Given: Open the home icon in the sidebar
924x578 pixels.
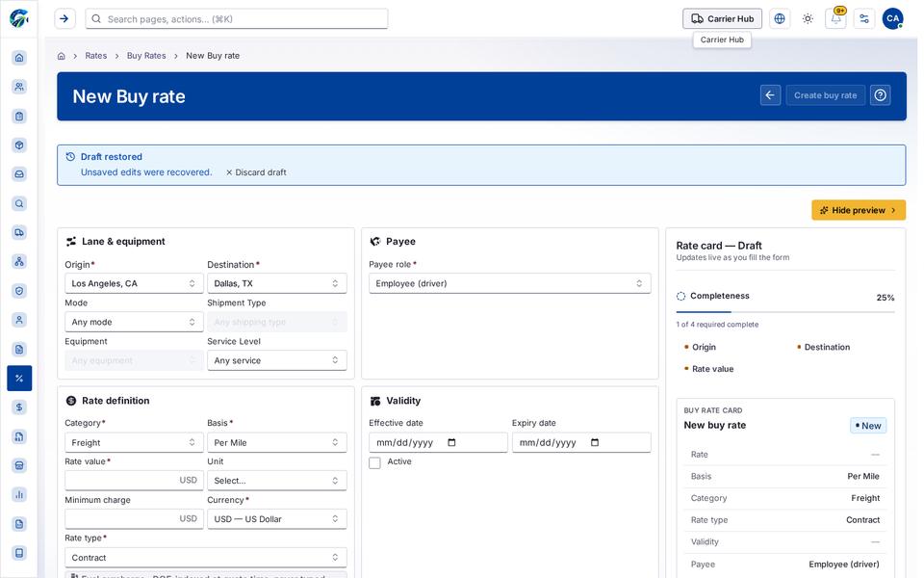Looking at the screenshot, I should coord(19,57).
